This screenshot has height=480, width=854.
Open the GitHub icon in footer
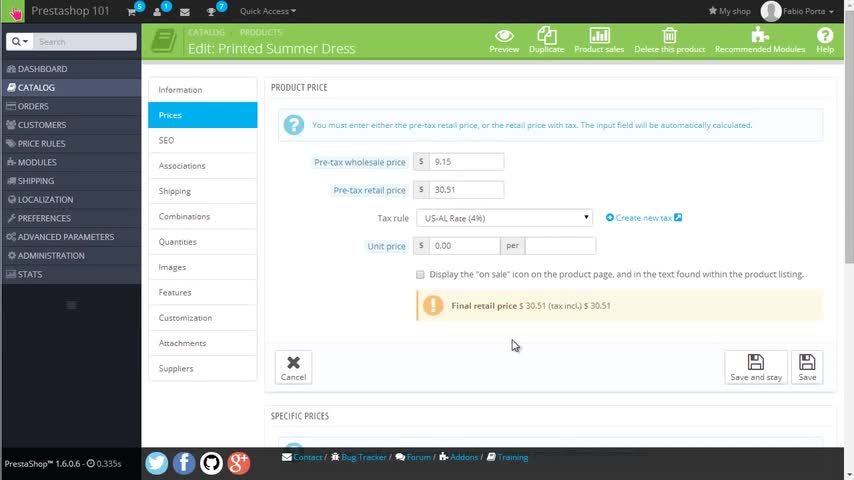[211, 463]
